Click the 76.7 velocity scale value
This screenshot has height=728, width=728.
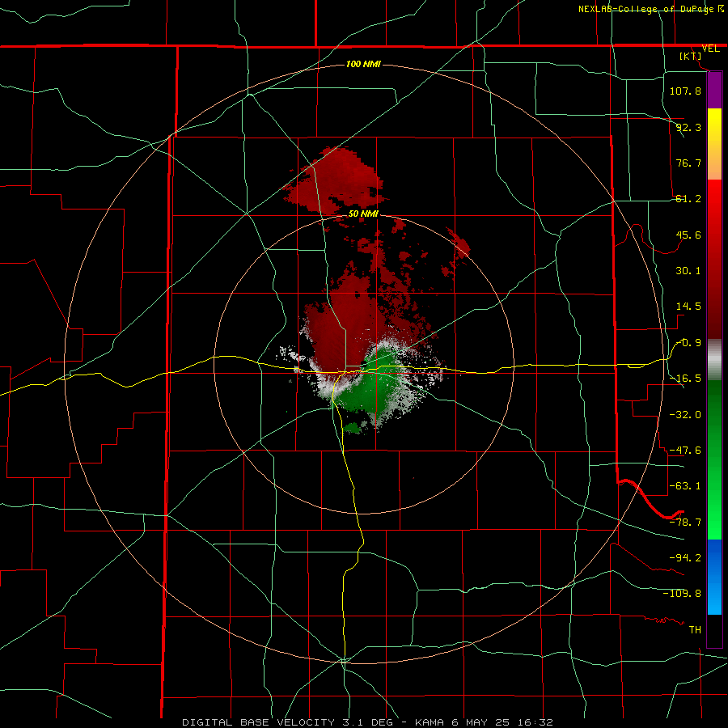click(688, 163)
